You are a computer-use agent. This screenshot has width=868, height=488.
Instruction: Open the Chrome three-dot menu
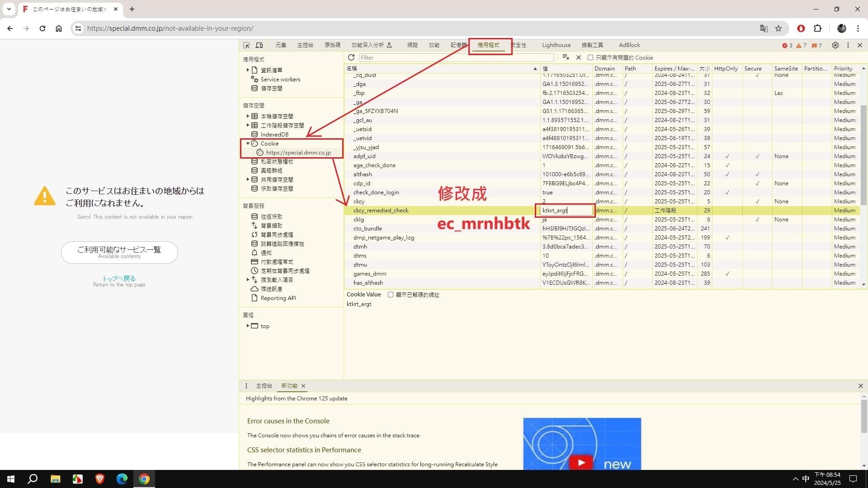click(858, 28)
